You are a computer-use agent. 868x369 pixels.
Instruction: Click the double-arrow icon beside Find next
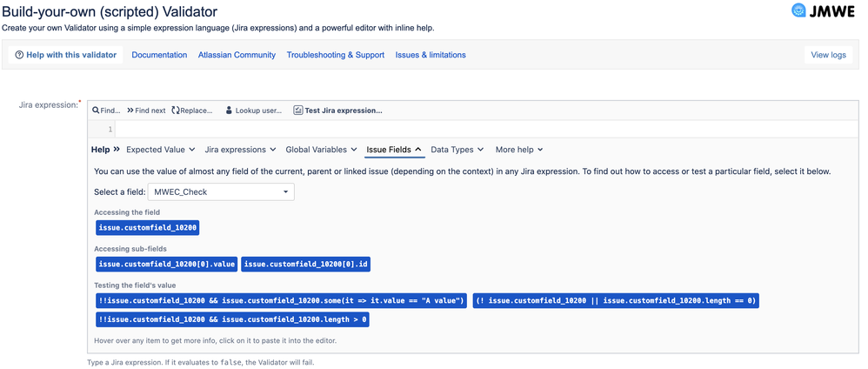click(130, 111)
